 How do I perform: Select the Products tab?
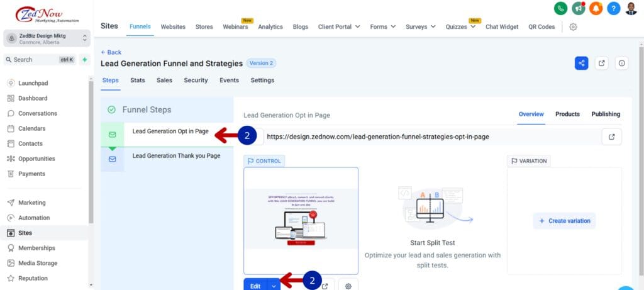[x=568, y=114]
